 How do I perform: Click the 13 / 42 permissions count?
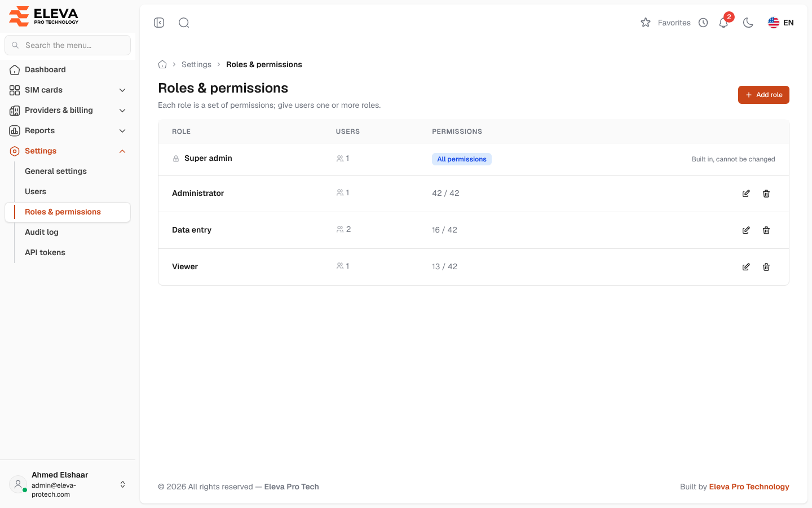444,266
